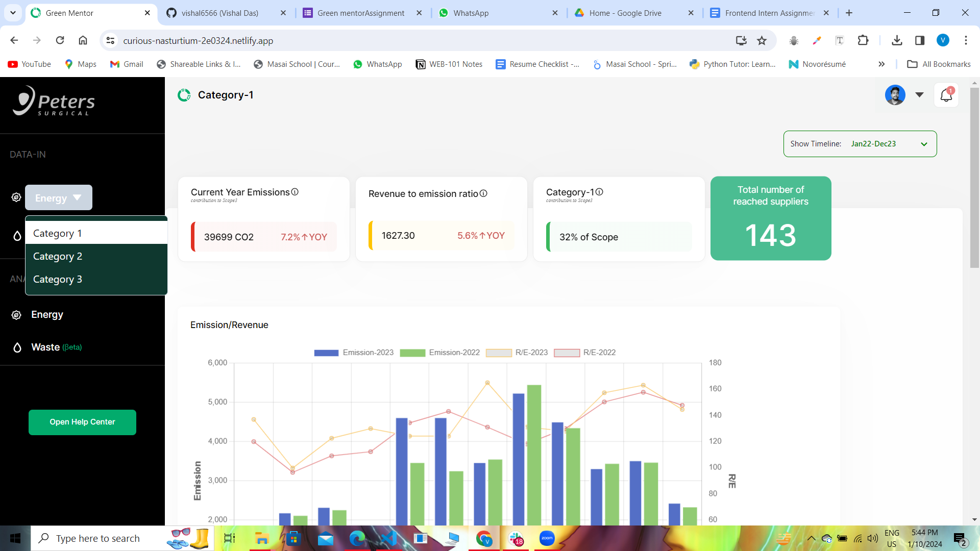Open the Show Timeline dropdown
Screen dimensions: 980x551
860,144
